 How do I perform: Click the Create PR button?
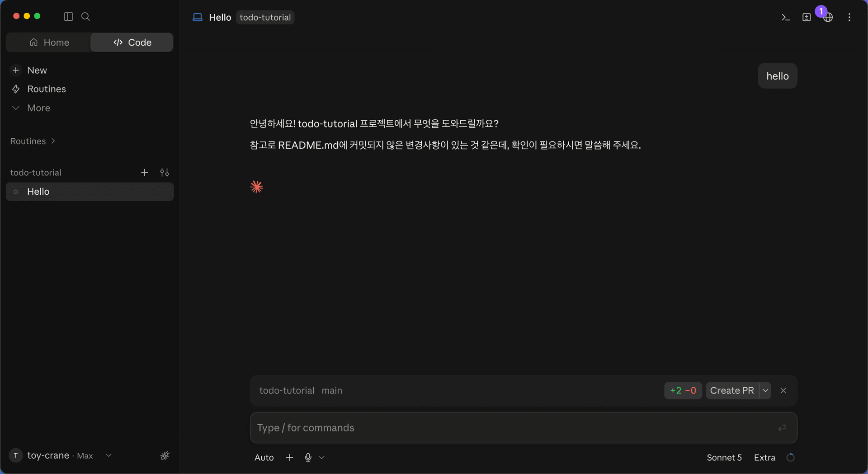coord(732,390)
